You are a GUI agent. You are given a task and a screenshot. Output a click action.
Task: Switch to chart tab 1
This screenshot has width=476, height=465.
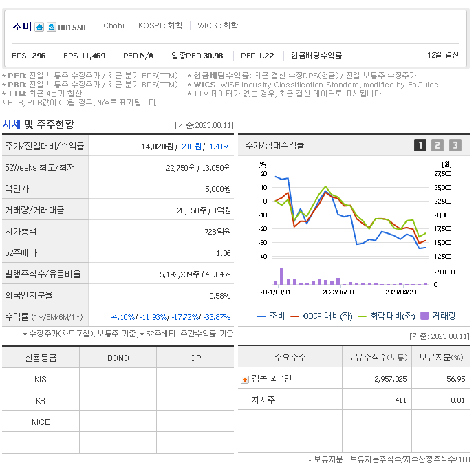[x=420, y=145]
